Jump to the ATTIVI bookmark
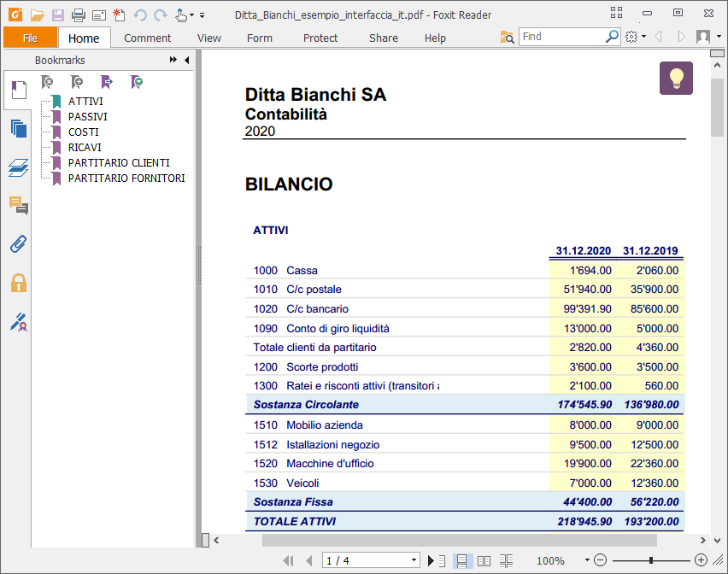This screenshot has width=728, height=574. (85, 101)
